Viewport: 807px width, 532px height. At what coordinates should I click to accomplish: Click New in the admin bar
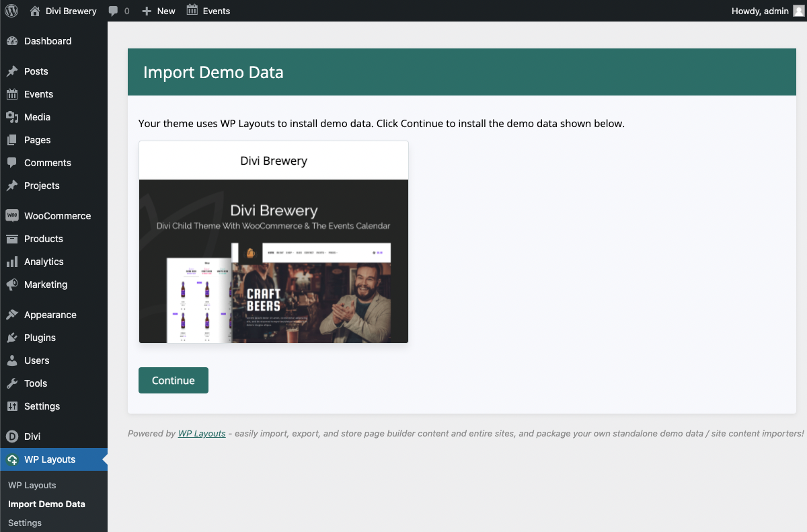(166, 11)
